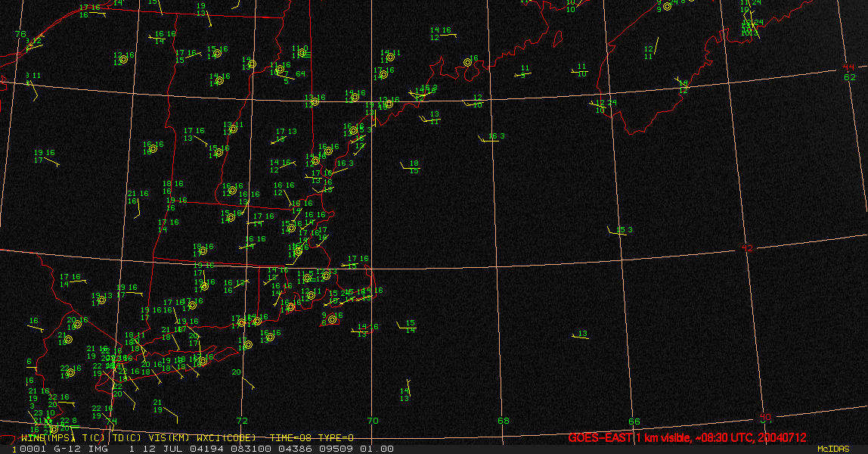
Task: Click the red 42 latitude label
Action: point(747,248)
